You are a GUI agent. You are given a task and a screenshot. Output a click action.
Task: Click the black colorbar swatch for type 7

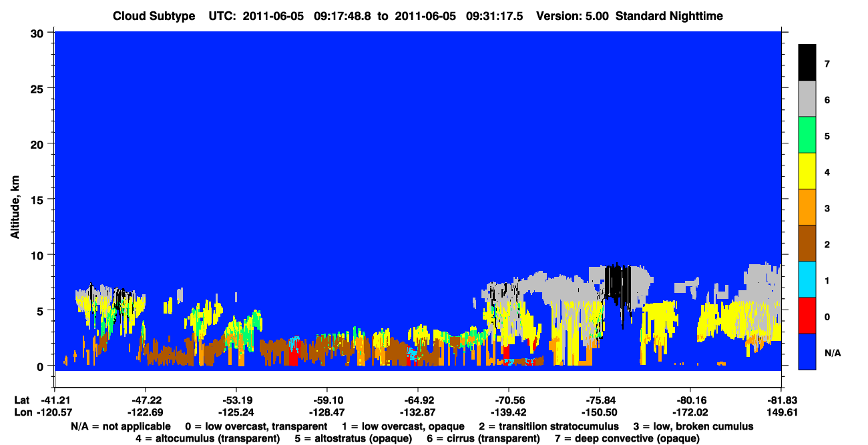point(807,63)
